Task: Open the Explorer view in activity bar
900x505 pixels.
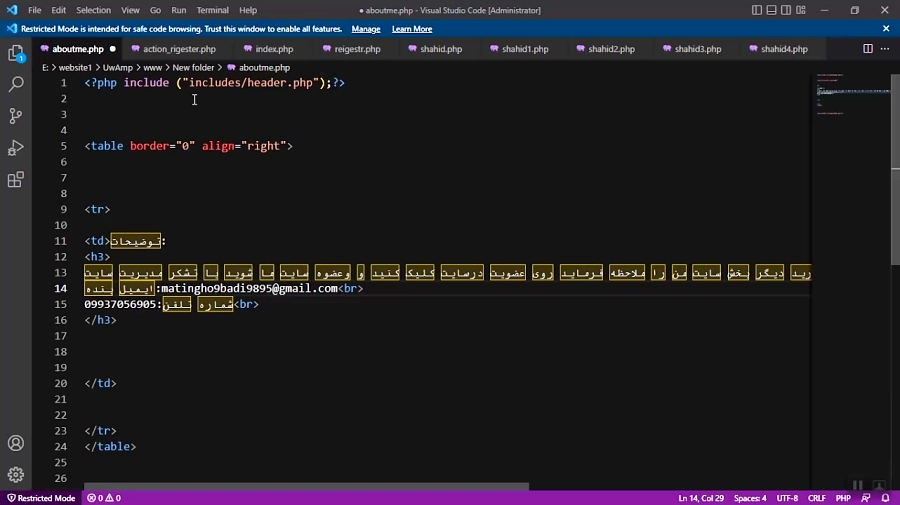Action: [15, 53]
